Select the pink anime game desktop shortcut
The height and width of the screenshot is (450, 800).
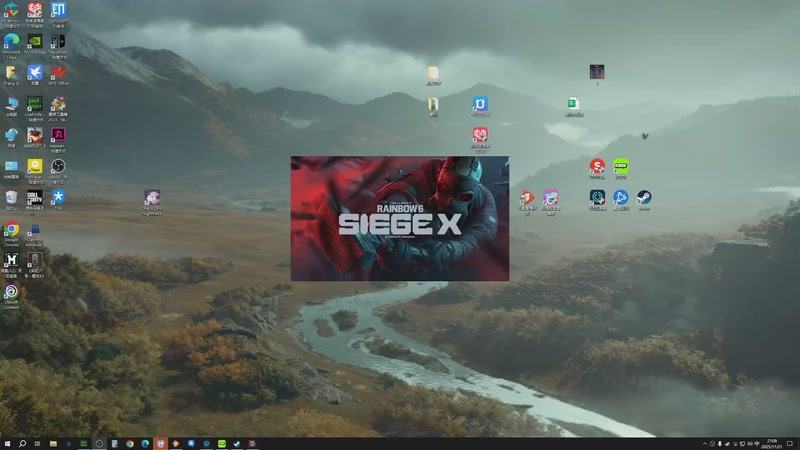(x=551, y=197)
